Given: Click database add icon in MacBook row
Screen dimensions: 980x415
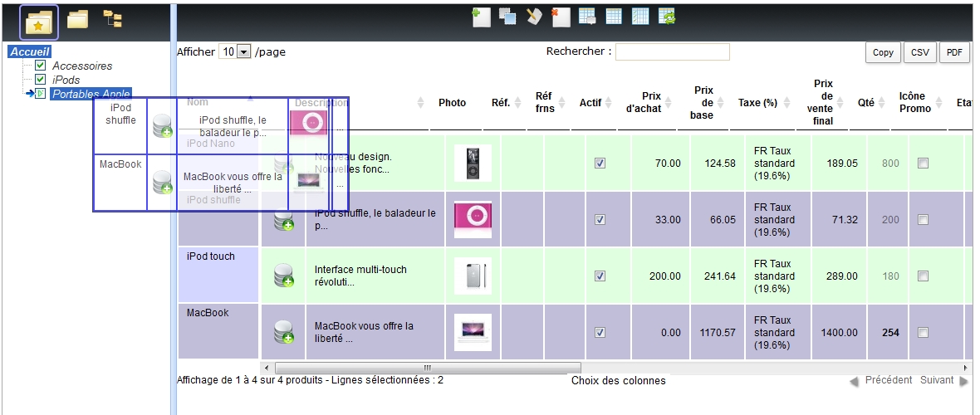Looking at the screenshot, I should click(x=284, y=332).
